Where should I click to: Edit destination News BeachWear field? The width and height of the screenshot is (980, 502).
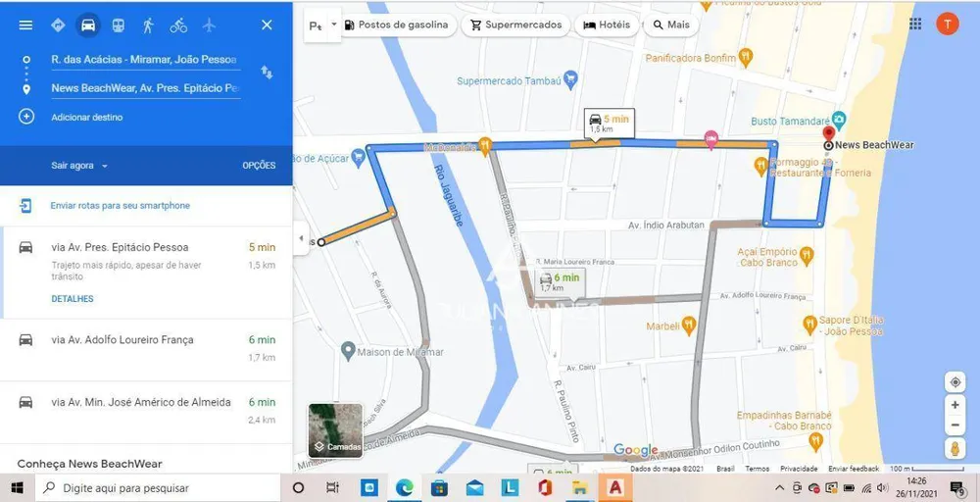[x=145, y=89]
